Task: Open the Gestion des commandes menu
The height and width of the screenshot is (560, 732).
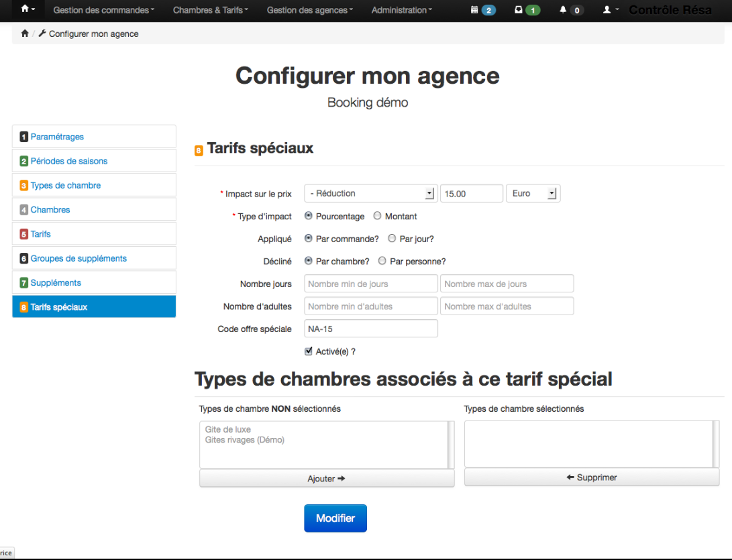Action: (x=103, y=10)
